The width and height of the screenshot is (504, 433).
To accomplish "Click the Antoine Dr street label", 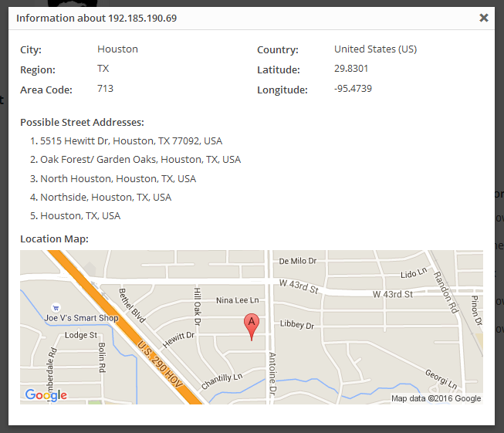I will click(x=272, y=374).
